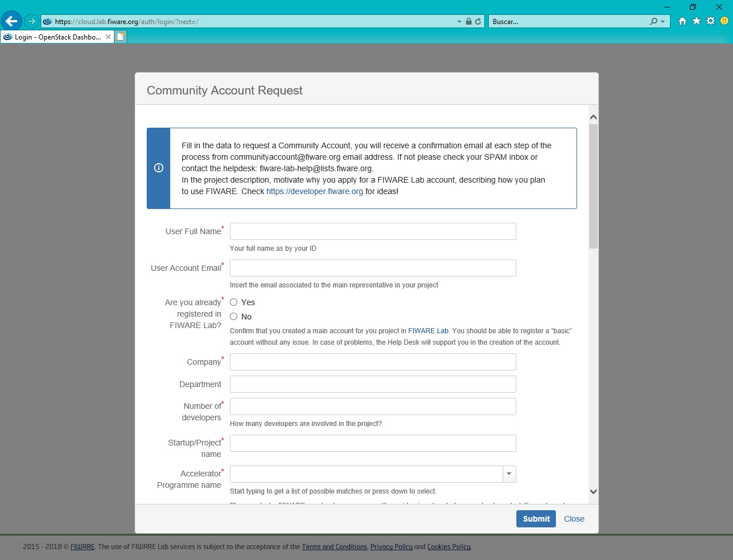The image size is (733, 560).
Task: Click the security lock icon in address bar
Action: (469, 21)
